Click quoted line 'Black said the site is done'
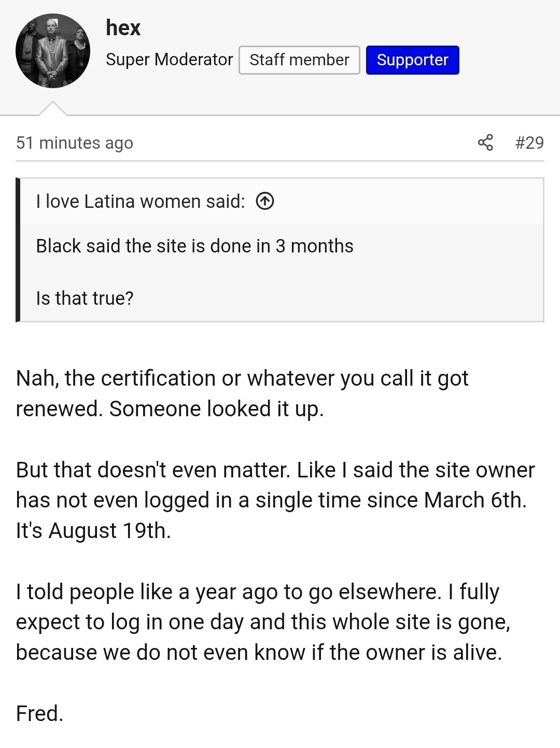 [194, 246]
